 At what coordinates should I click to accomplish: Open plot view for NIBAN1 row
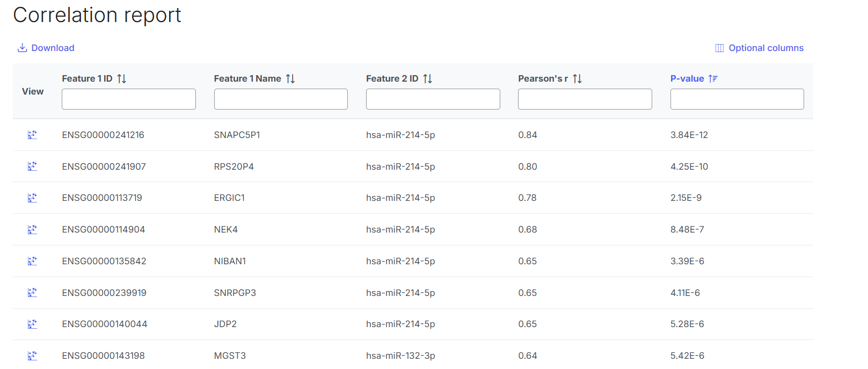[x=32, y=261]
